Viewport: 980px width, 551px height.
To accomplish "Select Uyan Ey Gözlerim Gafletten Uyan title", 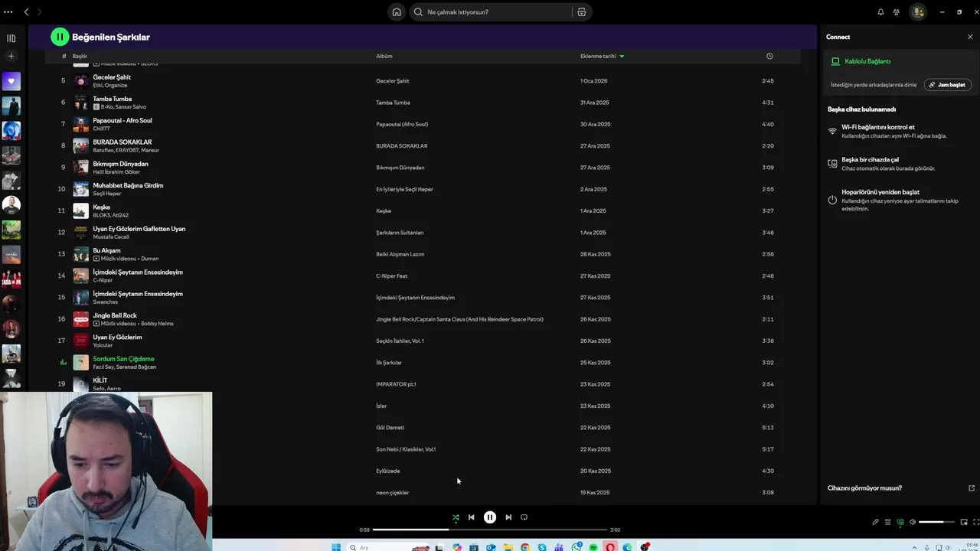I will tap(139, 229).
